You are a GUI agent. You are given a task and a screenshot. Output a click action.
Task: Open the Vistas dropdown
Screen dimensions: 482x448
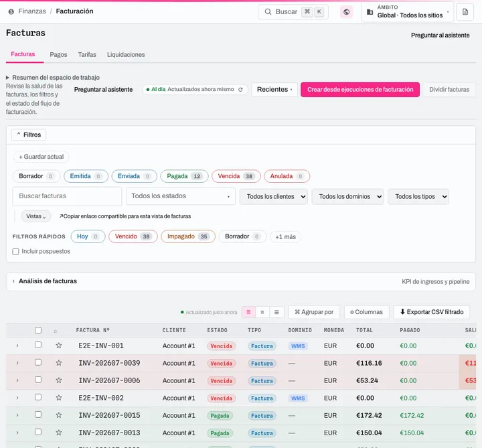pos(36,216)
